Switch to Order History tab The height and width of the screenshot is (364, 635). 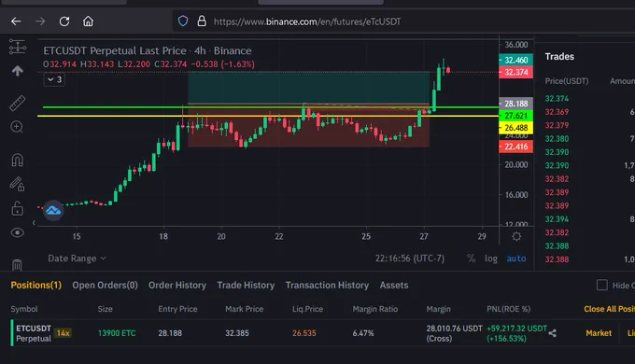pos(177,285)
